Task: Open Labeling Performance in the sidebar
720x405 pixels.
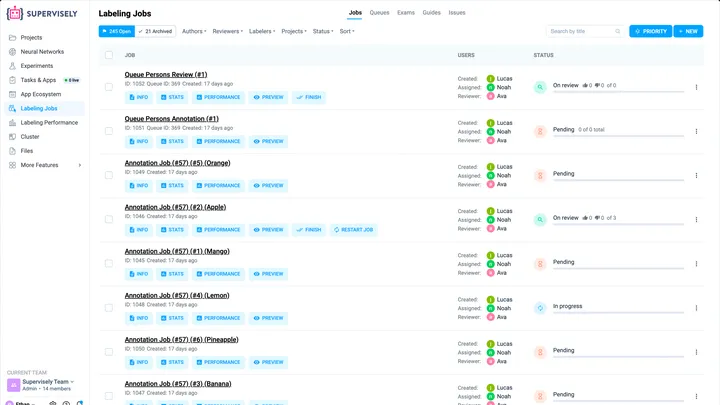Action: coord(49,123)
